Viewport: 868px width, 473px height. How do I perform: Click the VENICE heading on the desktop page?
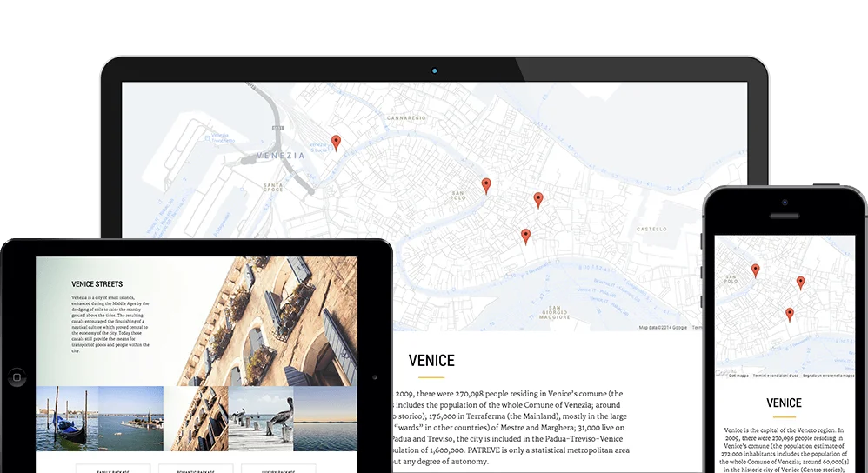click(x=431, y=361)
